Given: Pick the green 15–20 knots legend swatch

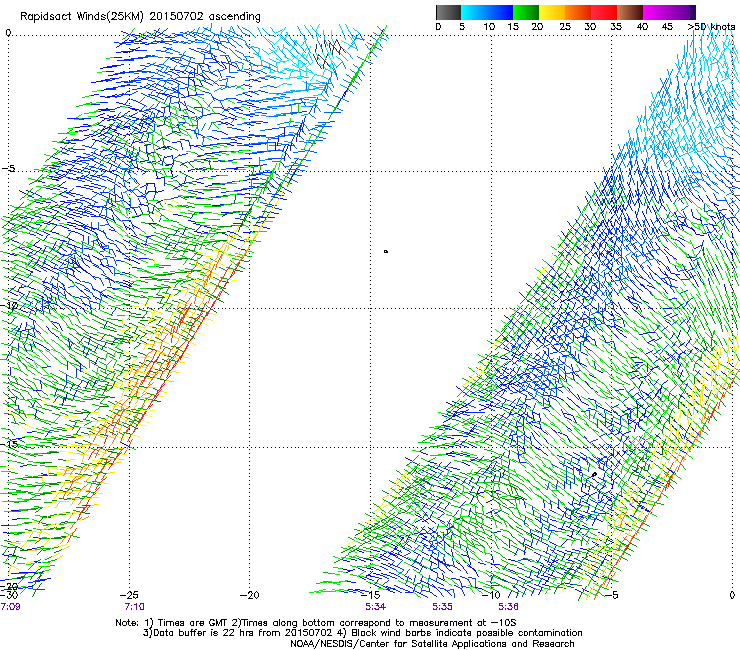Looking at the screenshot, I should 526,12.
